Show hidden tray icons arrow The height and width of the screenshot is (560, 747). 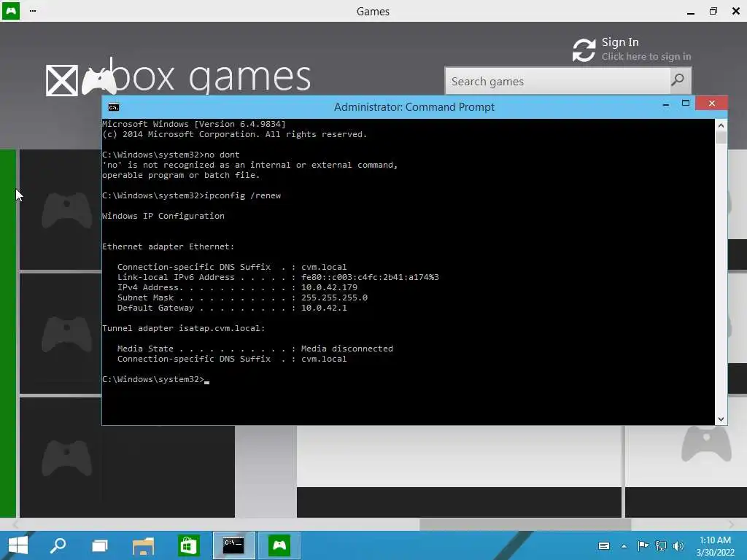coord(624,545)
